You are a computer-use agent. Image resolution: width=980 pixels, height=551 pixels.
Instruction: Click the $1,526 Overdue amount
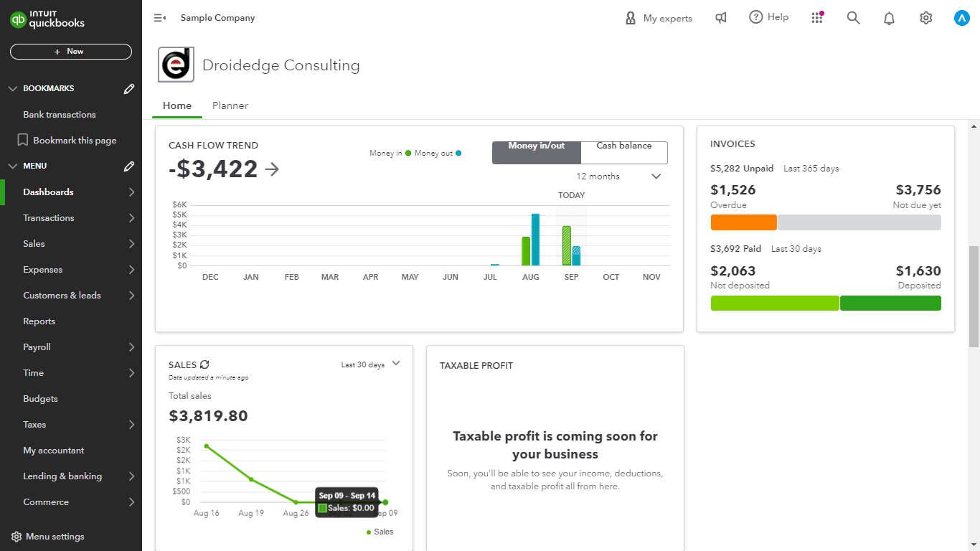click(x=732, y=190)
